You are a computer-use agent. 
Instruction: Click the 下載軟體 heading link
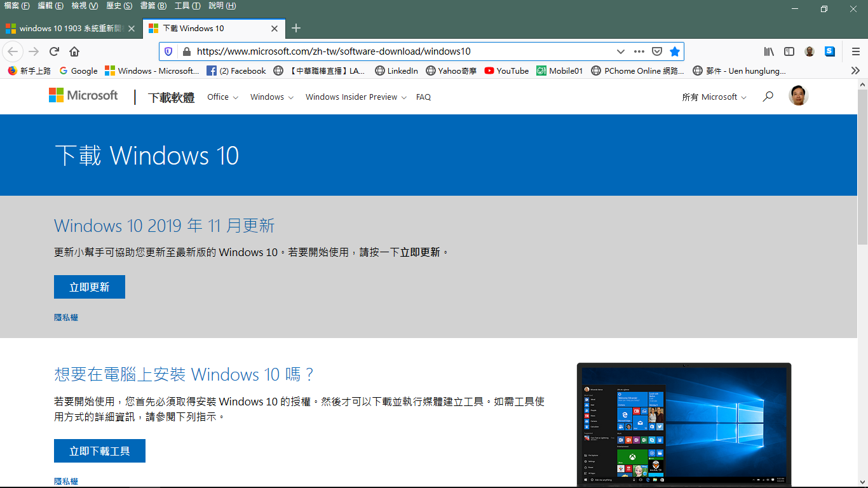click(x=171, y=98)
